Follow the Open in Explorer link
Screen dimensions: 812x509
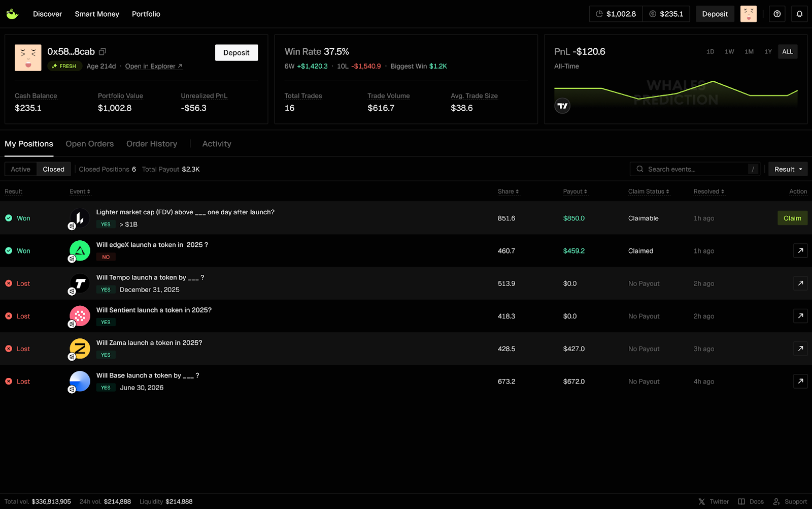[153, 67]
